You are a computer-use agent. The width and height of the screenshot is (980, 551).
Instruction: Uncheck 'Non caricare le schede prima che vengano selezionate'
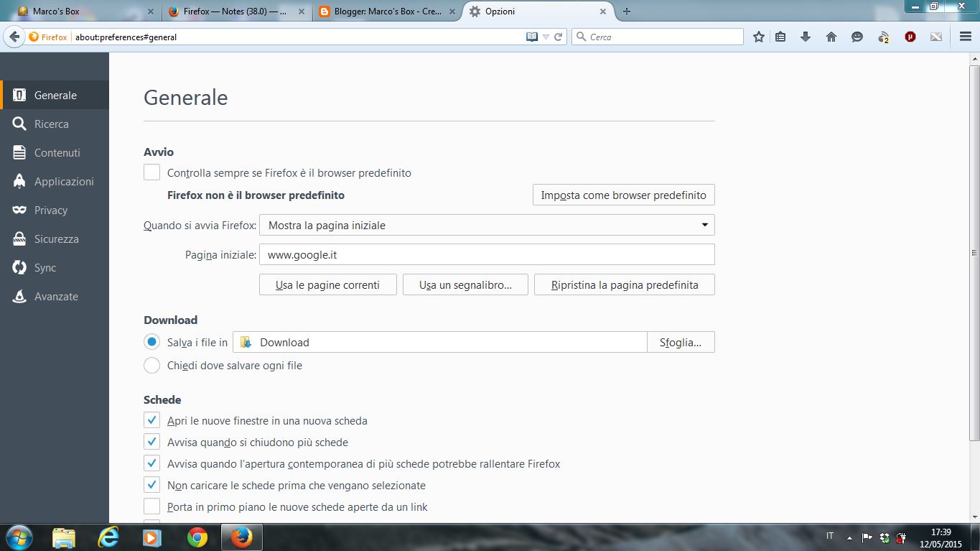(x=151, y=485)
